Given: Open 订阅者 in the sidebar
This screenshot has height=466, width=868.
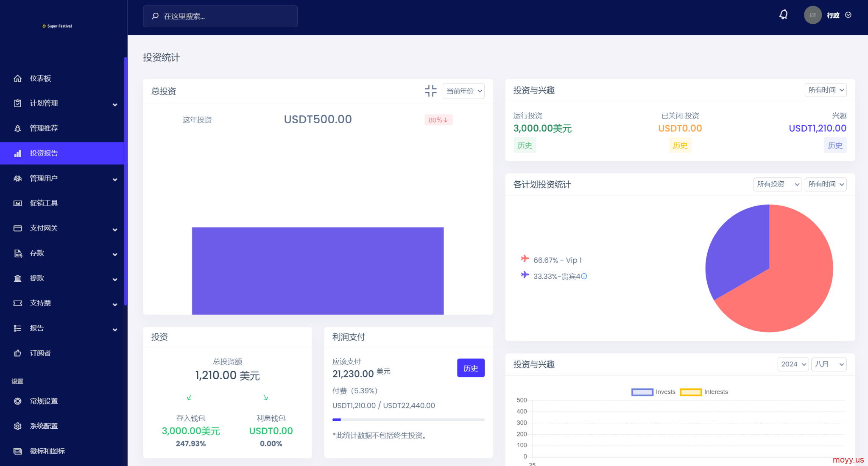Looking at the screenshot, I should [62, 353].
